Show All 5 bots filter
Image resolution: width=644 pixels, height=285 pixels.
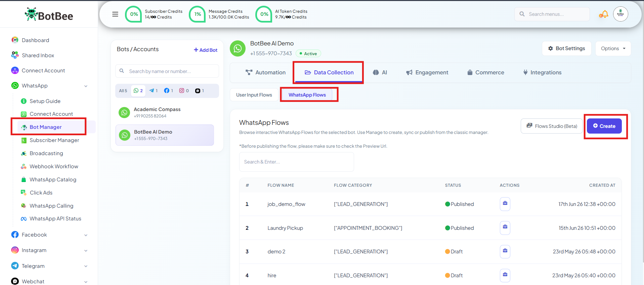pyautogui.click(x=123, y=91)
